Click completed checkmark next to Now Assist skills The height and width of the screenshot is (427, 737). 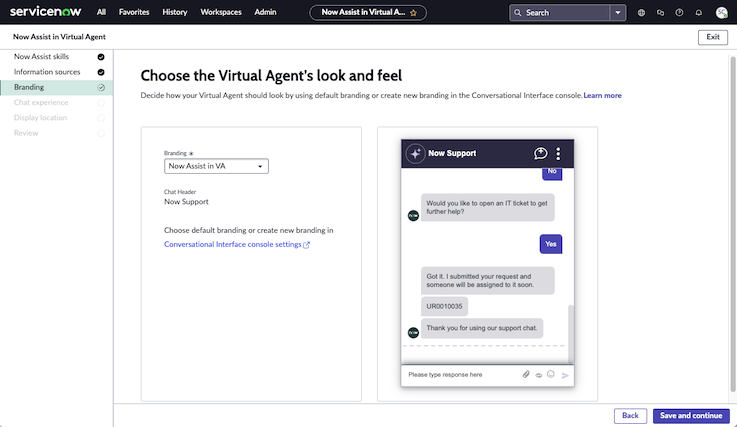point(101,57)
